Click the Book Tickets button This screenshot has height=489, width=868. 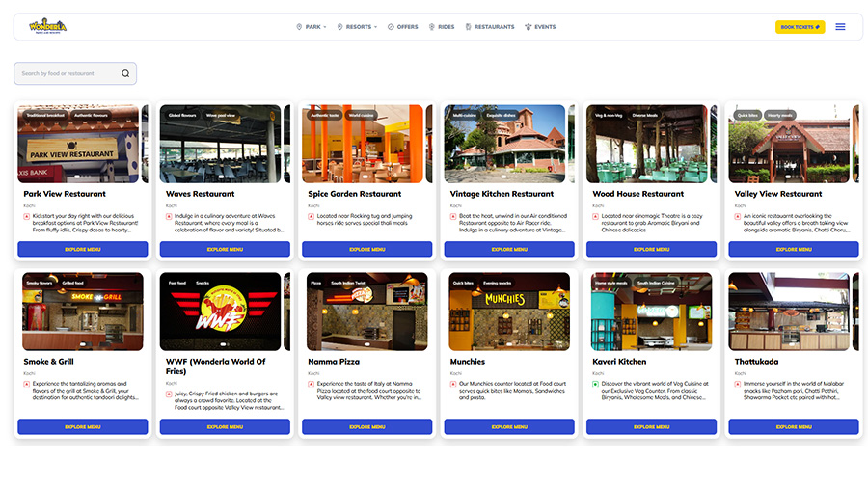pyautogui.click(x=800, y=27)
